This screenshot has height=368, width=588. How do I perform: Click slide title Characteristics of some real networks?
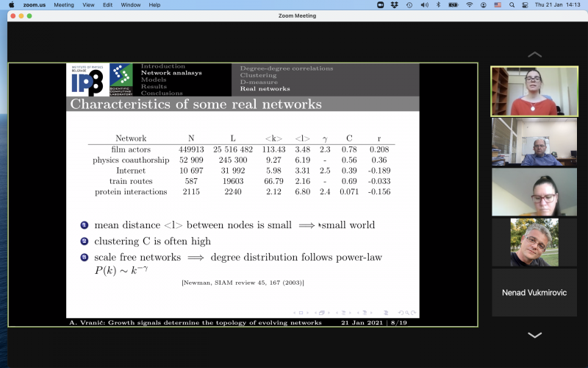pyautogui.click(x=196, y=104)
